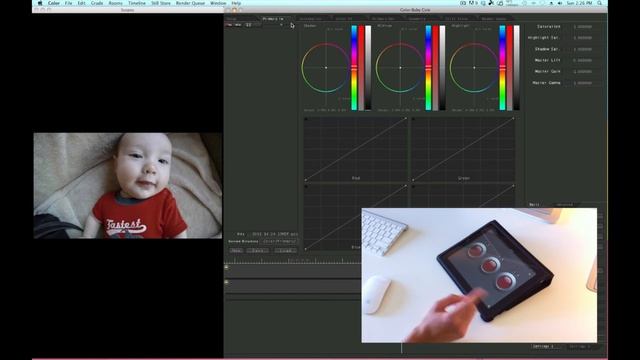This screenshot has height=360, width=640.
Task: Open the File menu
Action: click(68, 3)
